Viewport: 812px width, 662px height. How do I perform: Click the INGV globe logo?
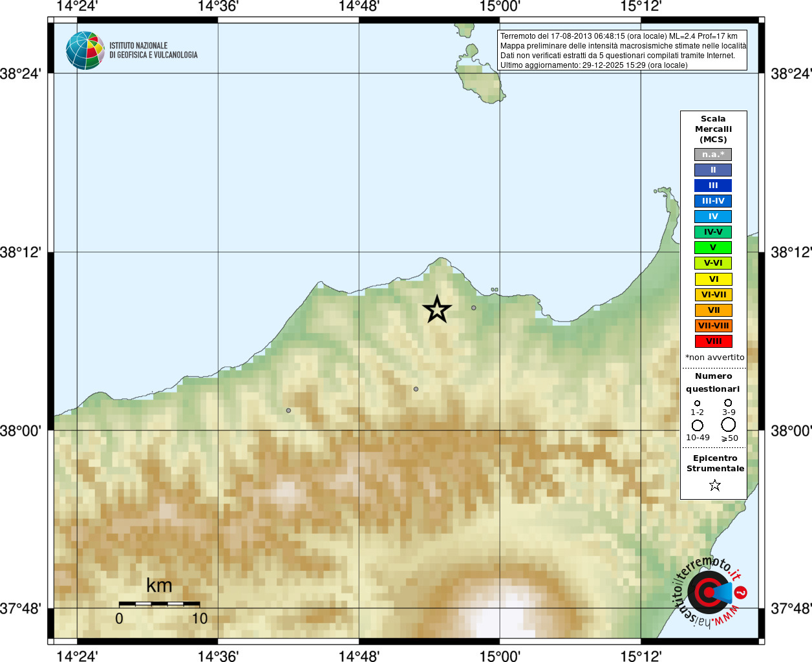[85, 50]
